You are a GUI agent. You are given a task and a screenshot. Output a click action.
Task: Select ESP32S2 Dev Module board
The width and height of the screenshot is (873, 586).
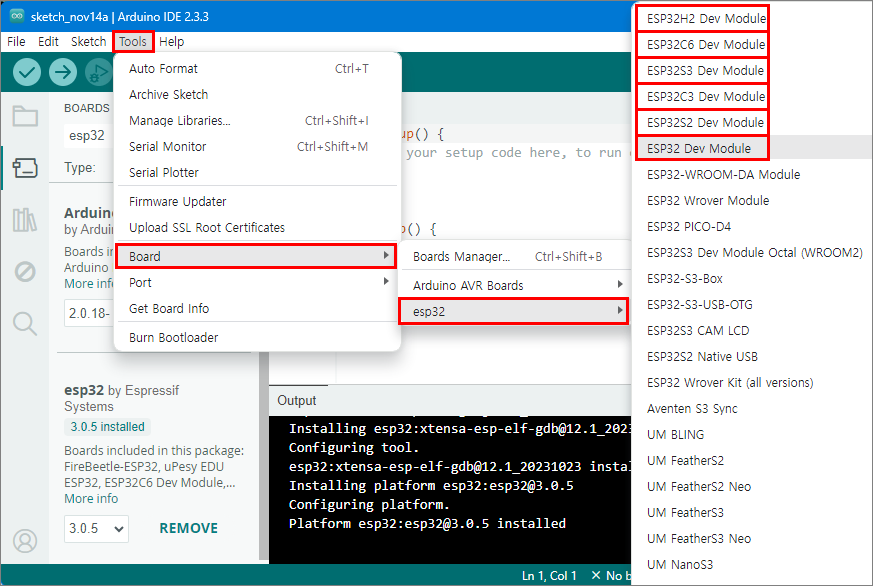point(703,122)
